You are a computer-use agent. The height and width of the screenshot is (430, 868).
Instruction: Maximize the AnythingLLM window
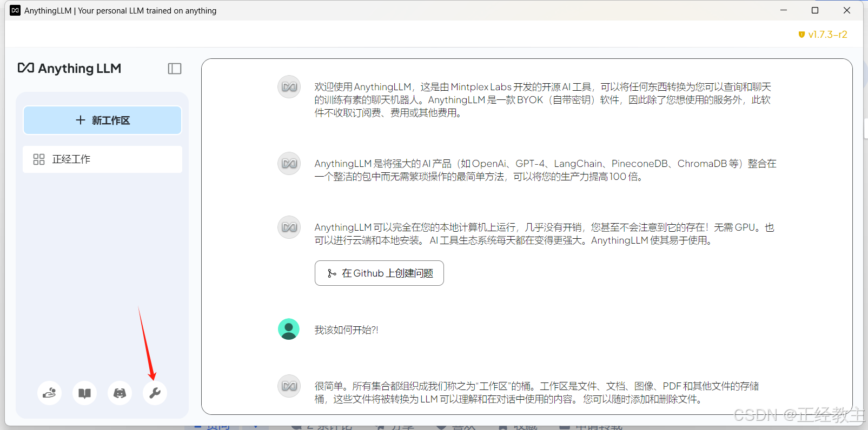[x=815, y=10]
